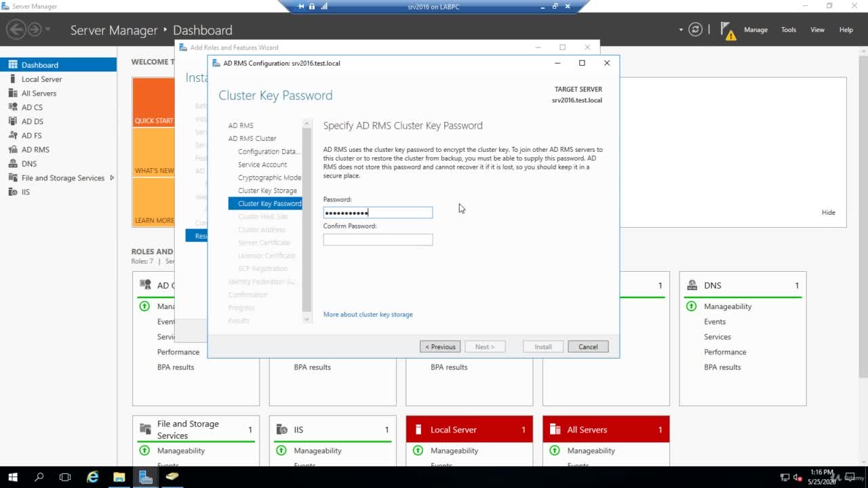Open BPA results in the DNS tile

coord(722,367)
